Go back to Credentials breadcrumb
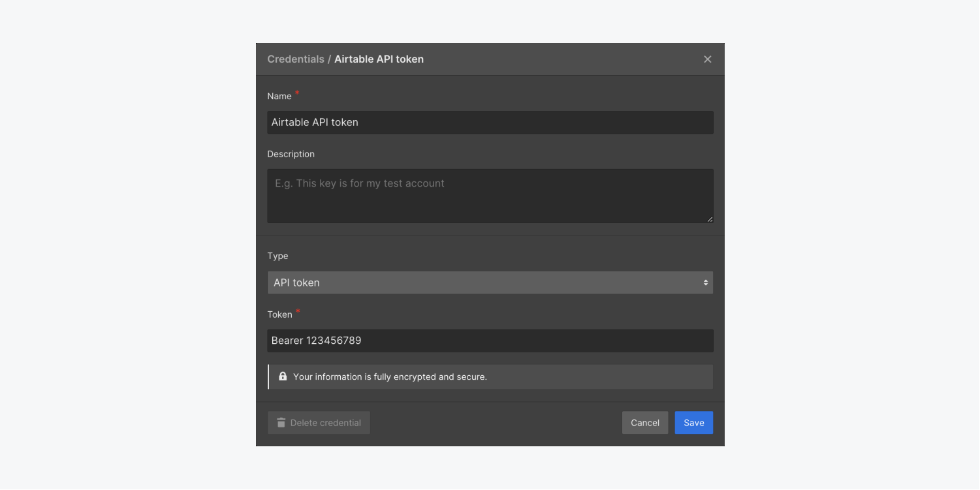The width and height of the screenshot is (980, 490). click(x=296, y=59)
